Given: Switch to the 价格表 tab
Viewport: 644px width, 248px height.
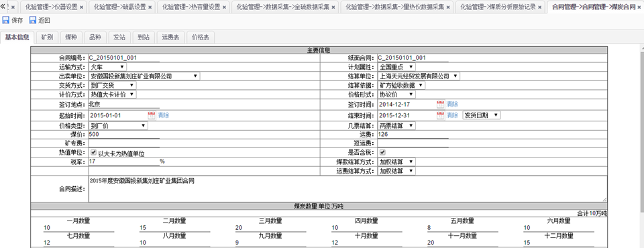Looking at the screenshot, I should click(x=201, y=38).
